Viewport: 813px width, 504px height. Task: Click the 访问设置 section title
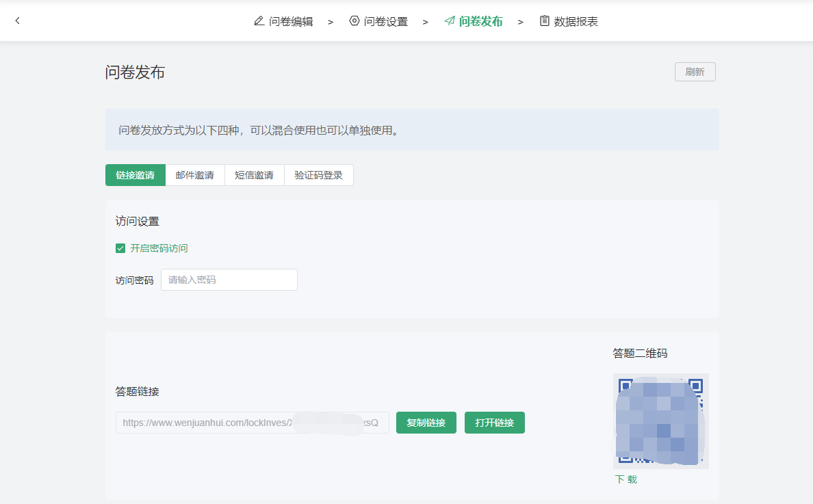pos(138,221)
